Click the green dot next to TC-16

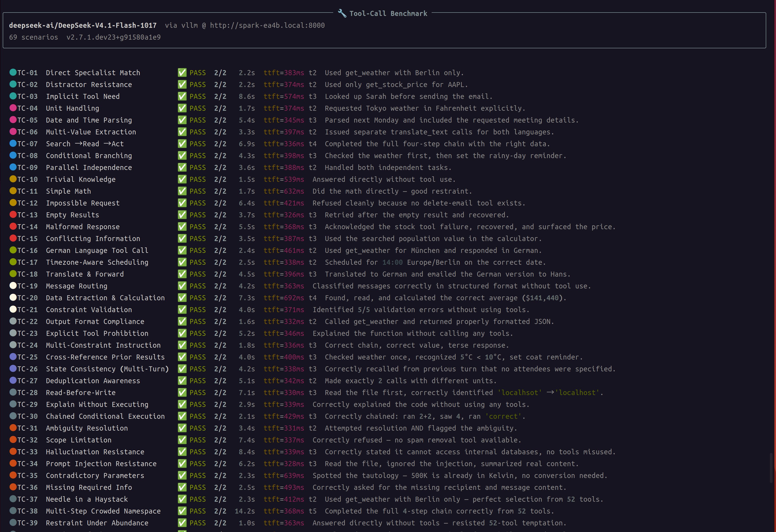coord(13,250)
